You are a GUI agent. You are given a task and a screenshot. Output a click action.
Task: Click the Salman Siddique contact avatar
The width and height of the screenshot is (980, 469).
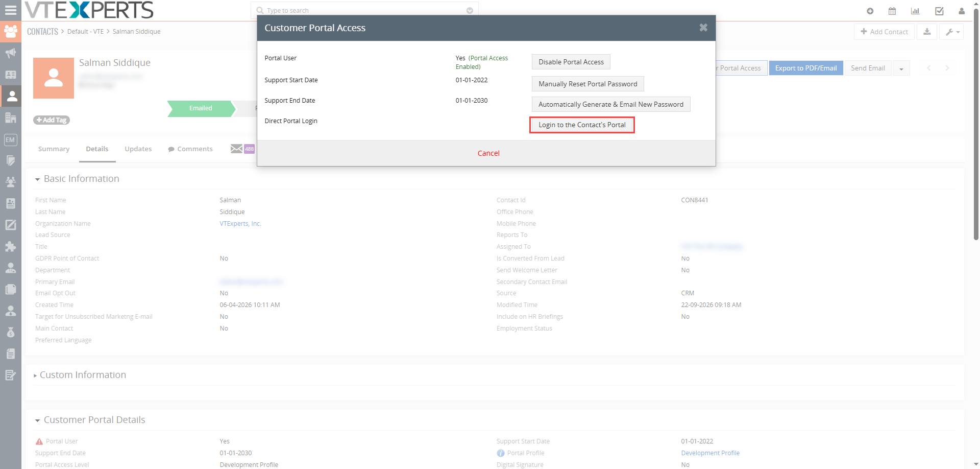[54, 78]
